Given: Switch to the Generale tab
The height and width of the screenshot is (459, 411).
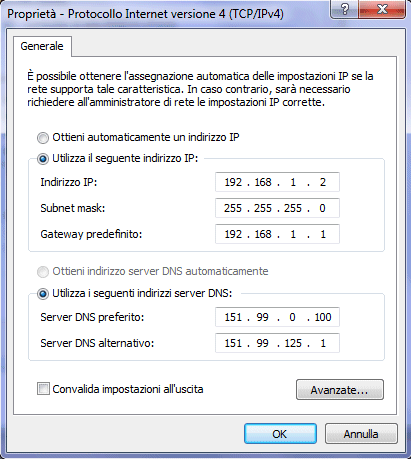Looking at the screenshot, I should coord(42,46).
